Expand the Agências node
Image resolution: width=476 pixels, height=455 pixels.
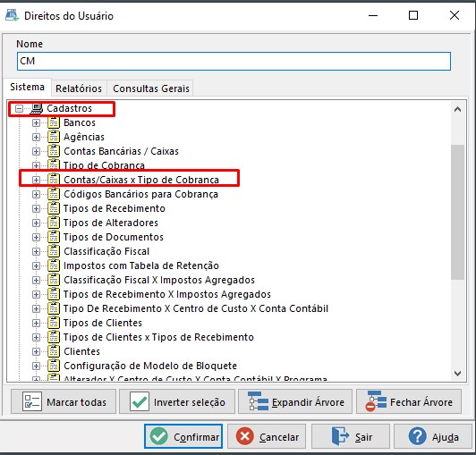[36, 137]
